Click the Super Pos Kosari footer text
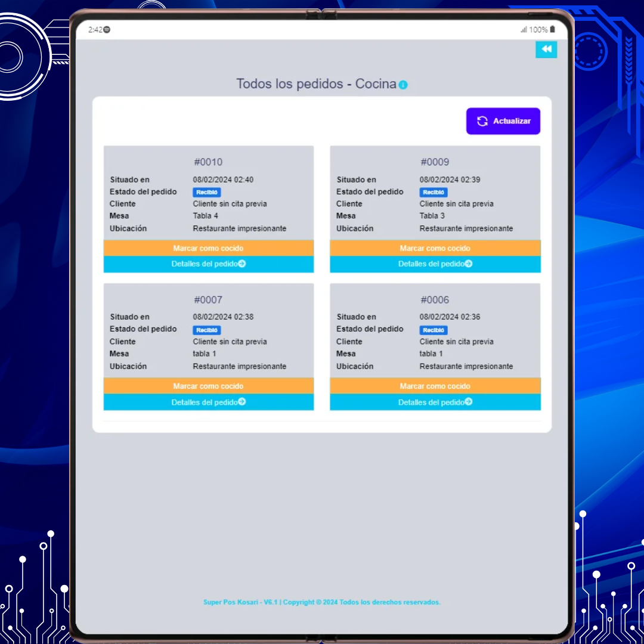The image size is (644, 644). point(322,602)
